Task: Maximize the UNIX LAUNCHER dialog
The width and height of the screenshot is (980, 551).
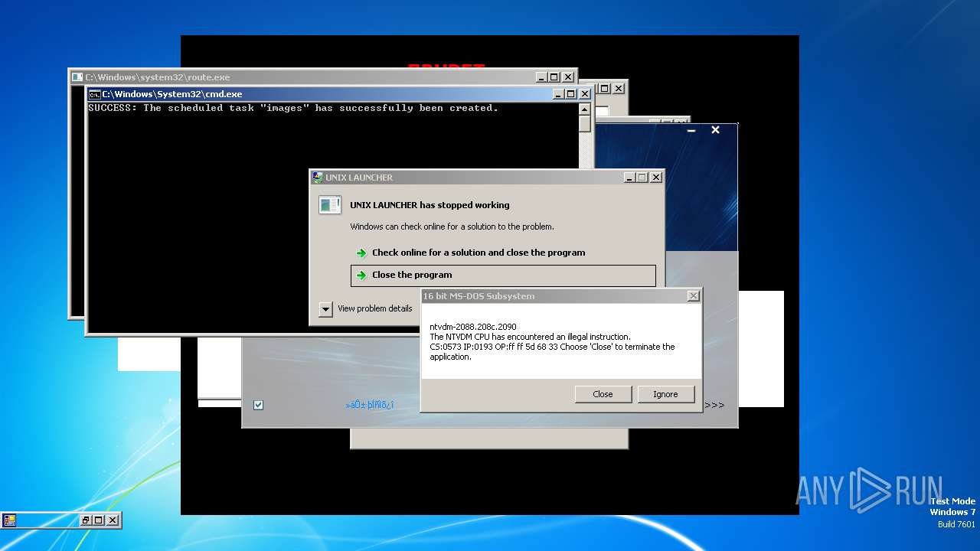Action: pos(642,178)
